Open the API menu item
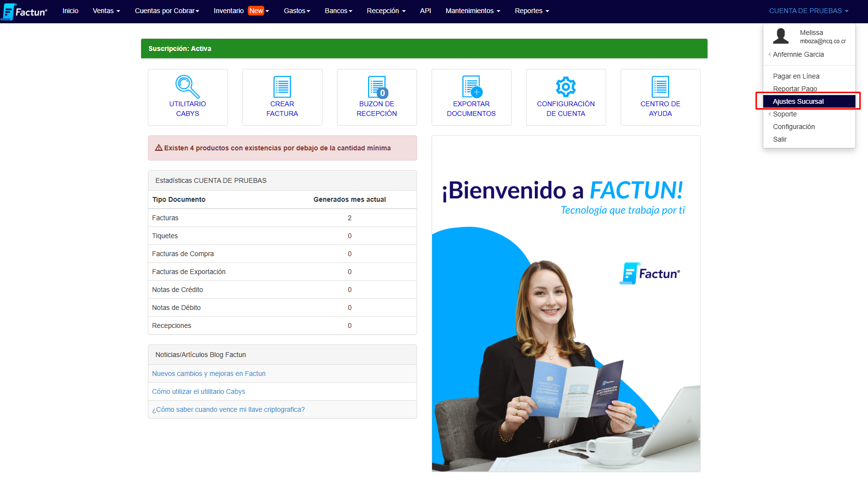The width and height of the screenshot is (868, 504). click(425, 11)
